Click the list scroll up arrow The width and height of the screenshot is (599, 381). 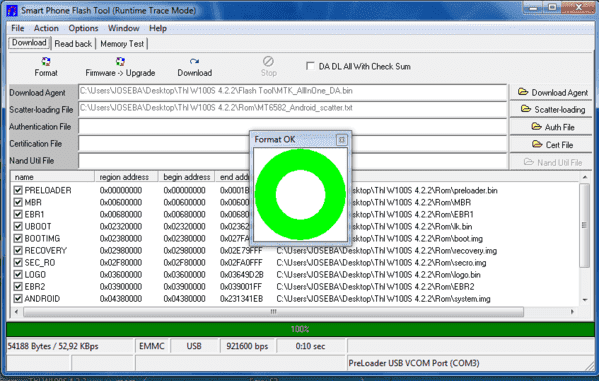[584, 177]
